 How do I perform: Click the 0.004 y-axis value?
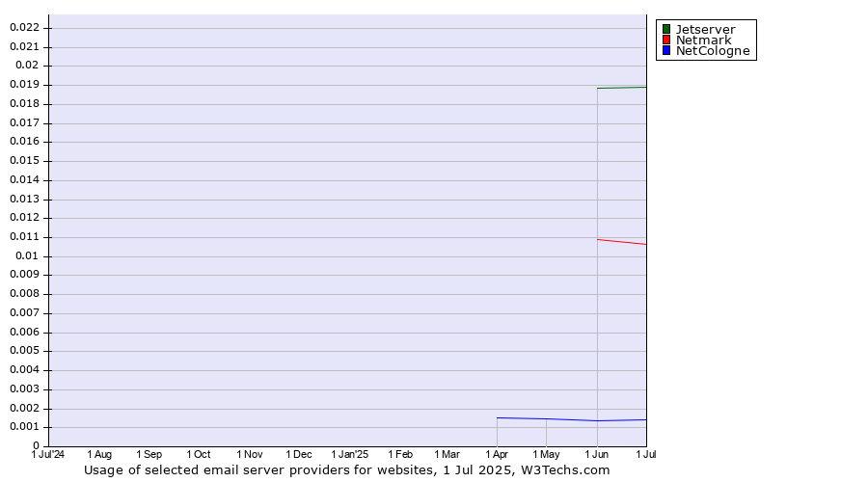[x=24, y=369]
